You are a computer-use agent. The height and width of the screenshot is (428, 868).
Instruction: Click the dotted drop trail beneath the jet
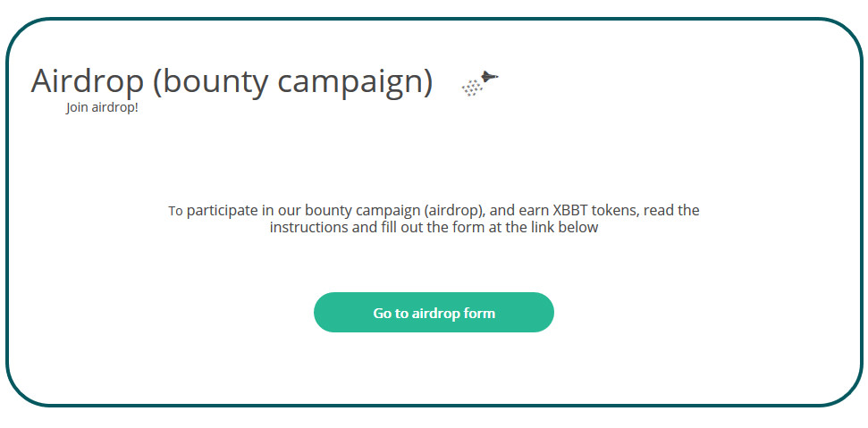[471, 88]
